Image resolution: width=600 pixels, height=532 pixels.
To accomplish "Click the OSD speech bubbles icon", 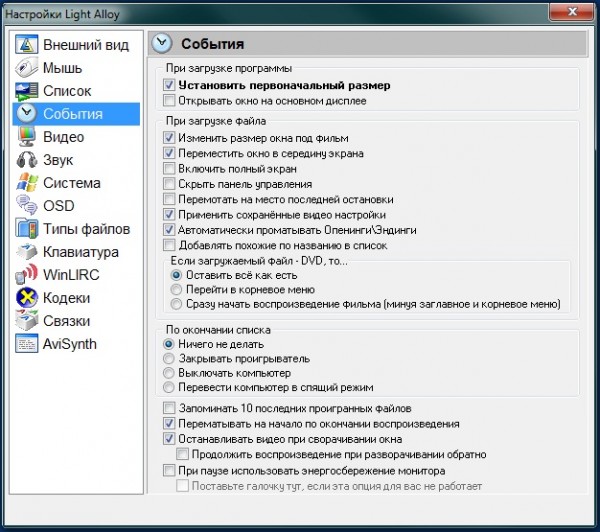I will click(26, 205).
